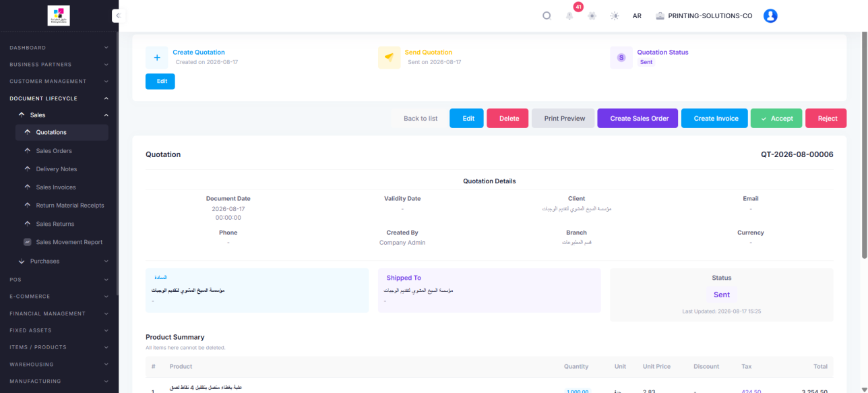Expand the E-Commerce menu
This screenshot has width=868, height=393.
tap(59, 296)
